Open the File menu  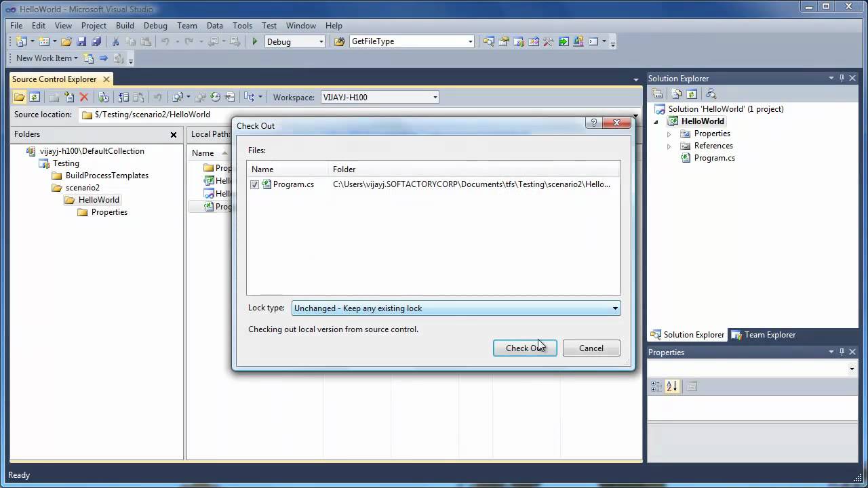(16, 26)
